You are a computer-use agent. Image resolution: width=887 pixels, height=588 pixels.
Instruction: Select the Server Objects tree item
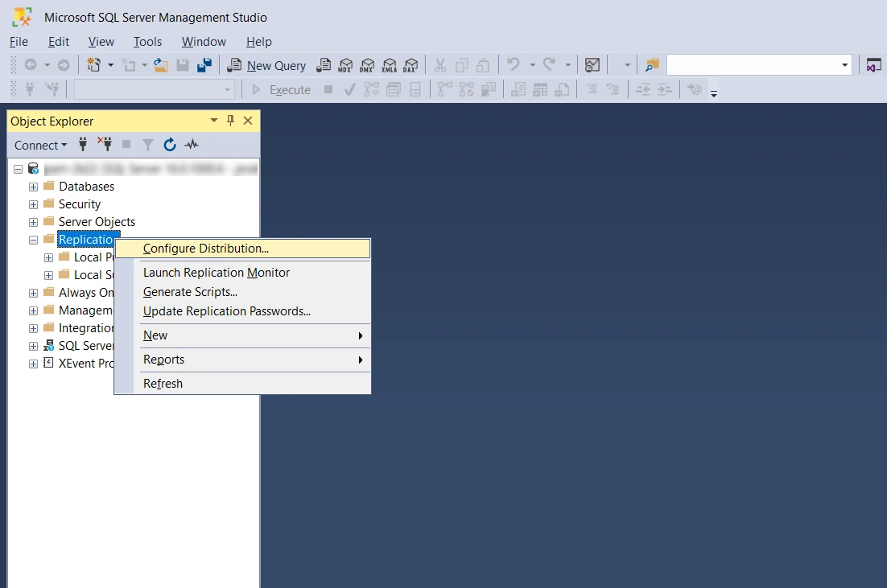coord(97,222)
